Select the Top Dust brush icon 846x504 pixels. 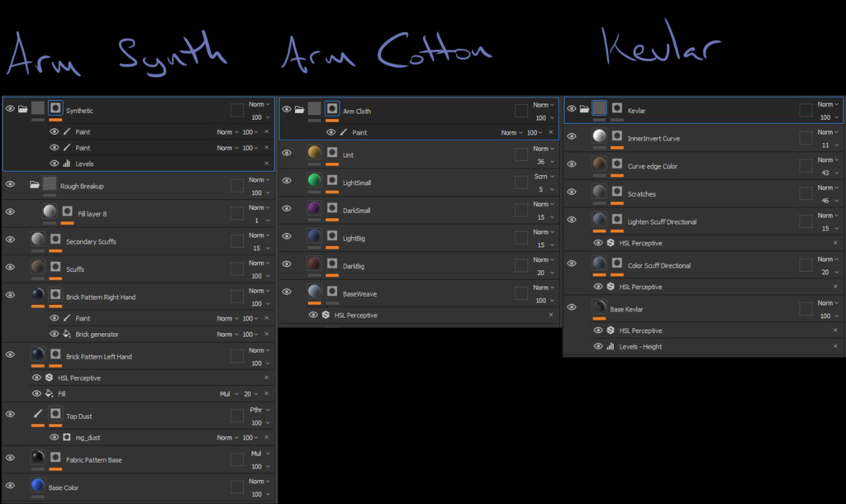pos(38,414)
